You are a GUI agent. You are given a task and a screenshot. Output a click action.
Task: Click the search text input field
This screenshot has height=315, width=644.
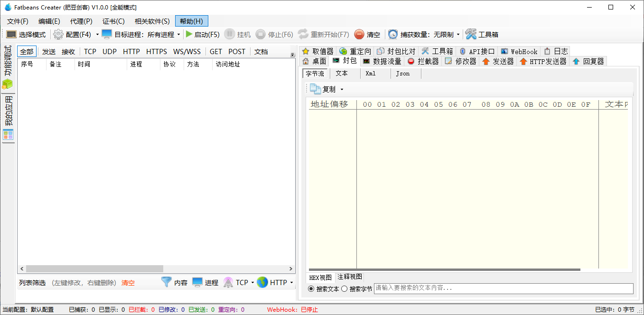(503, 288)
